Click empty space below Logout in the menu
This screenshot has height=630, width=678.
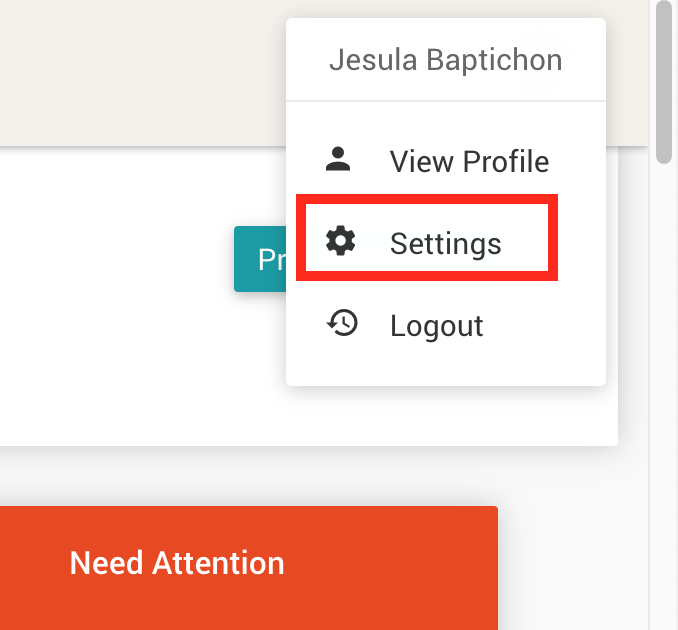(x=445, y=368)
